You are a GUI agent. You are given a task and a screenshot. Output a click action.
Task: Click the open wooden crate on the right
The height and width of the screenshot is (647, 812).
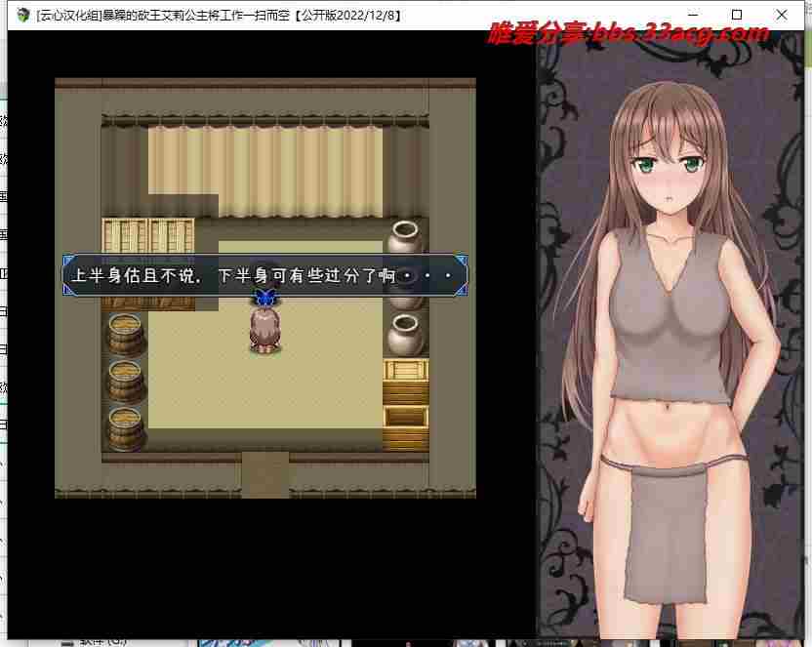(405, 427)
